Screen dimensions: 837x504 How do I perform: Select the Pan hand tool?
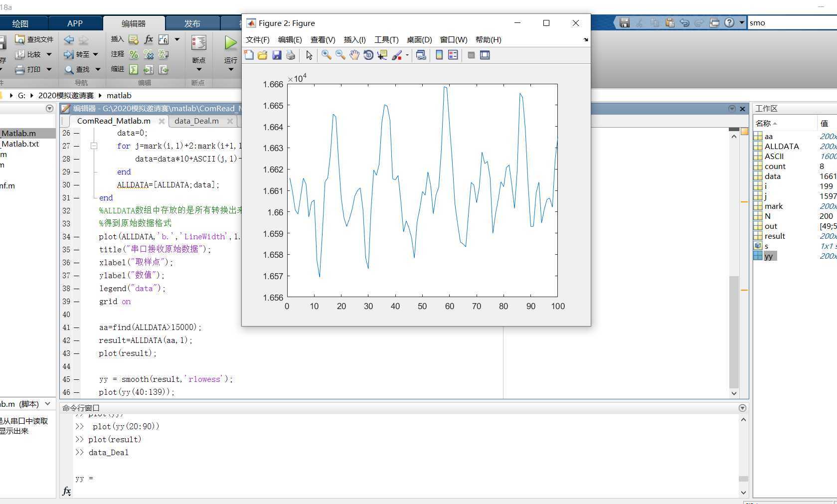[x=354, y=55]
